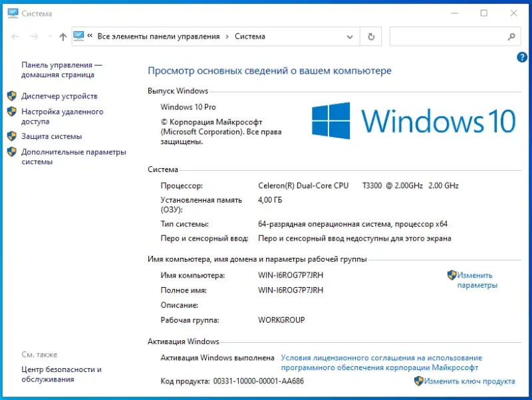Click the Windows 10 Pro edition text
The height and width of the screenshot is (400, 532).
click(x=188, y=107)
